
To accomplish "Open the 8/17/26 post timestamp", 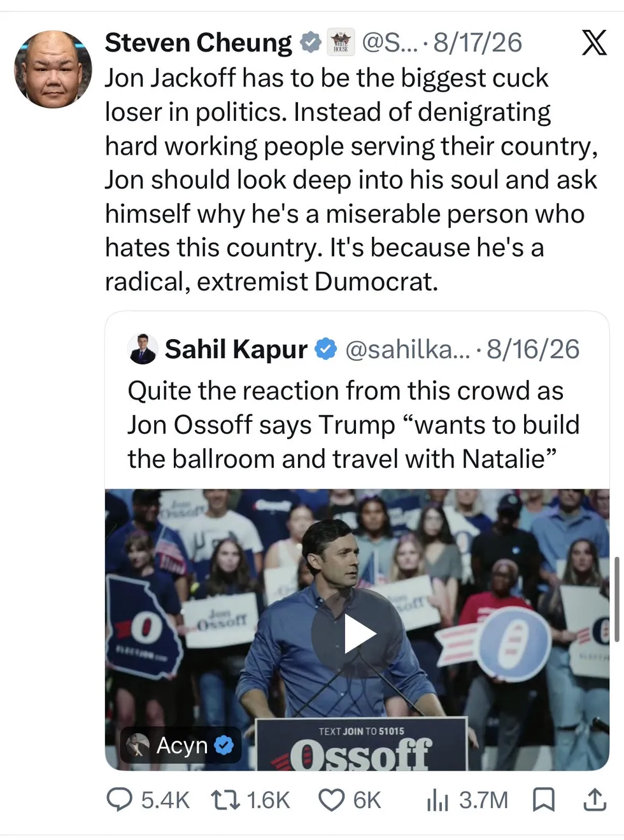I will tap(478, 43).
